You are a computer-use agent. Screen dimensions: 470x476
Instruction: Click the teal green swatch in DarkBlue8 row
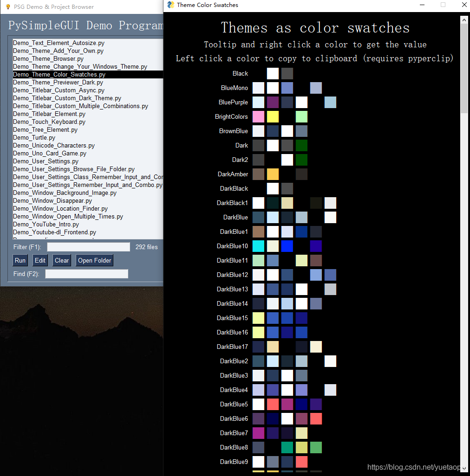pos(287,447)
